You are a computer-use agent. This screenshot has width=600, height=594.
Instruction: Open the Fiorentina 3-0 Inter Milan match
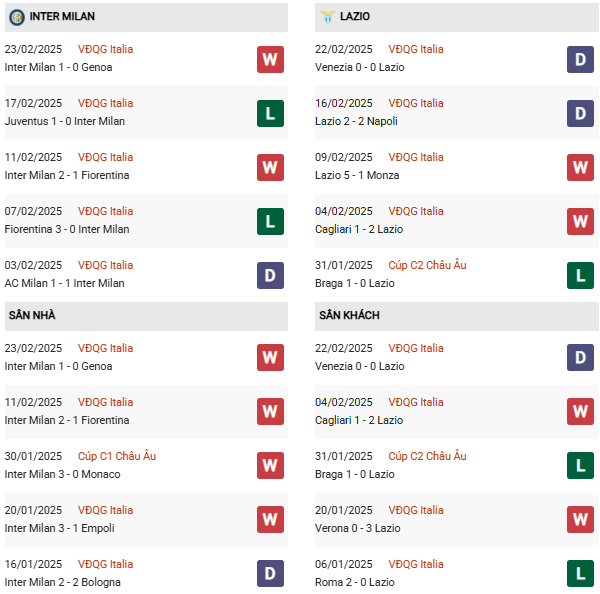(67, 229)
